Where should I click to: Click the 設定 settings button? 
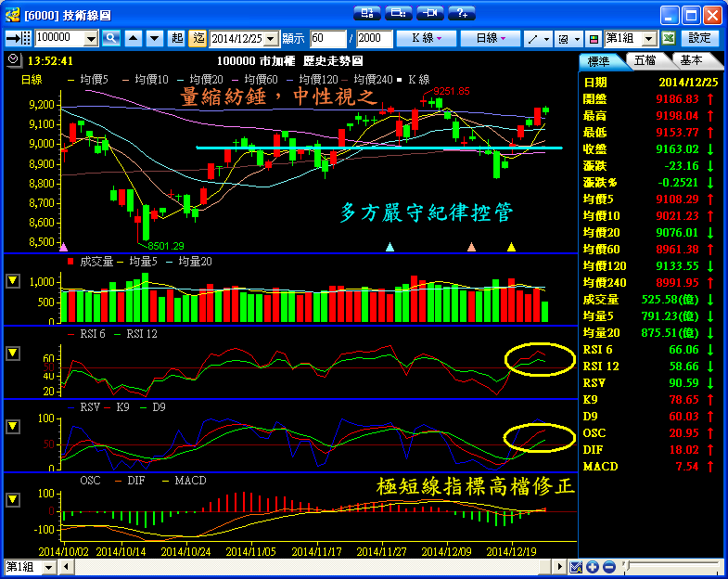[x=700, y=38]
